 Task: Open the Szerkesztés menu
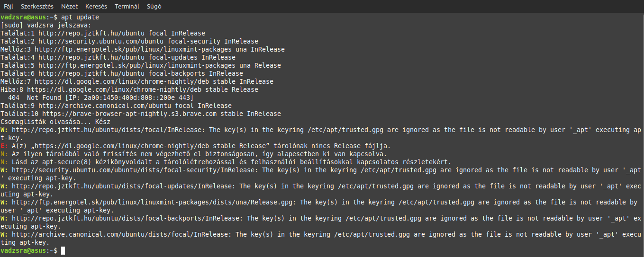[x=37, y=7]
